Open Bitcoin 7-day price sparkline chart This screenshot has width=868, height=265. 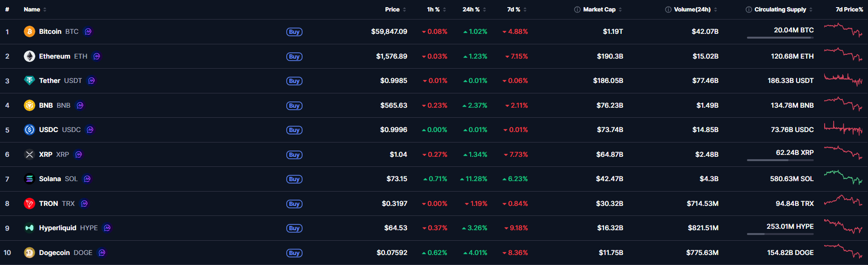tap(843, 30)
